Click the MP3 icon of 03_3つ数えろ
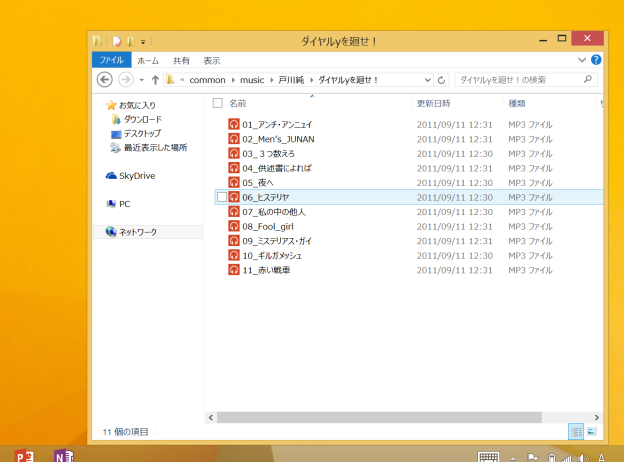 pyautogui.click(x=234, y=154)
